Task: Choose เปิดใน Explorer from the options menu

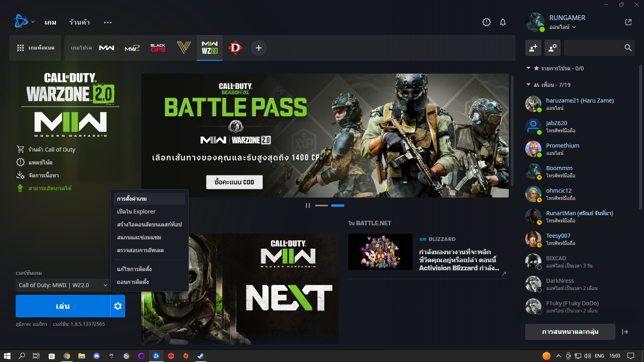Action: click(149, 212)
